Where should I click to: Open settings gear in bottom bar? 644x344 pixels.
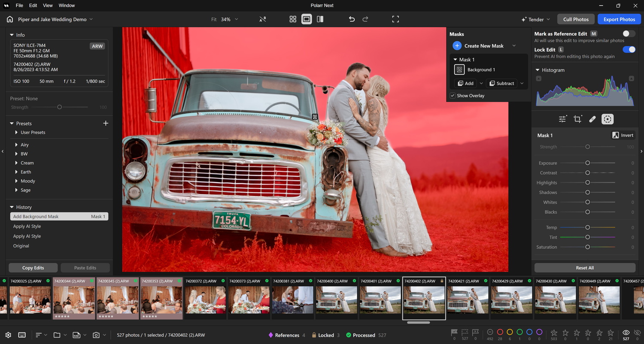[8, 335]
